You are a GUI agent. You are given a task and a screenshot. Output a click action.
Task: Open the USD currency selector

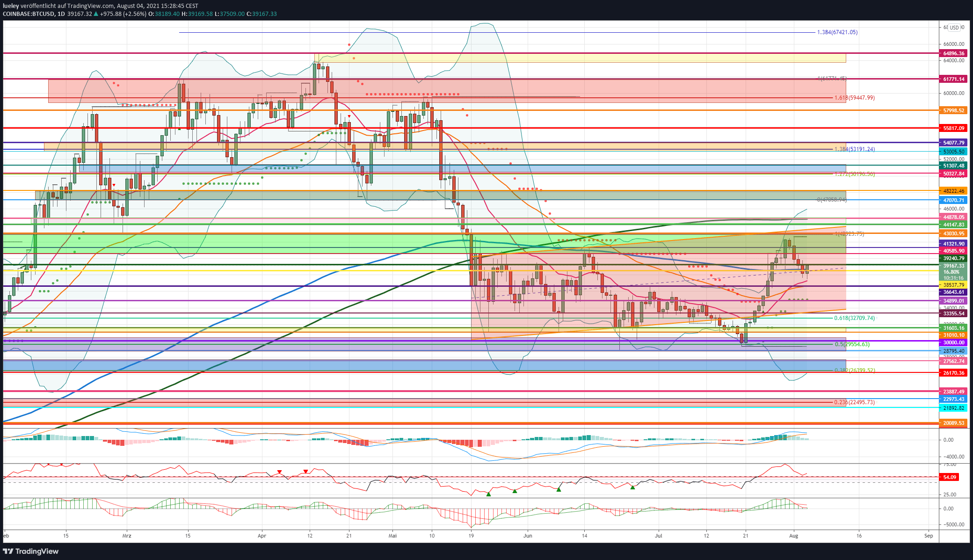pyautogui.click(x=954, y=28)
